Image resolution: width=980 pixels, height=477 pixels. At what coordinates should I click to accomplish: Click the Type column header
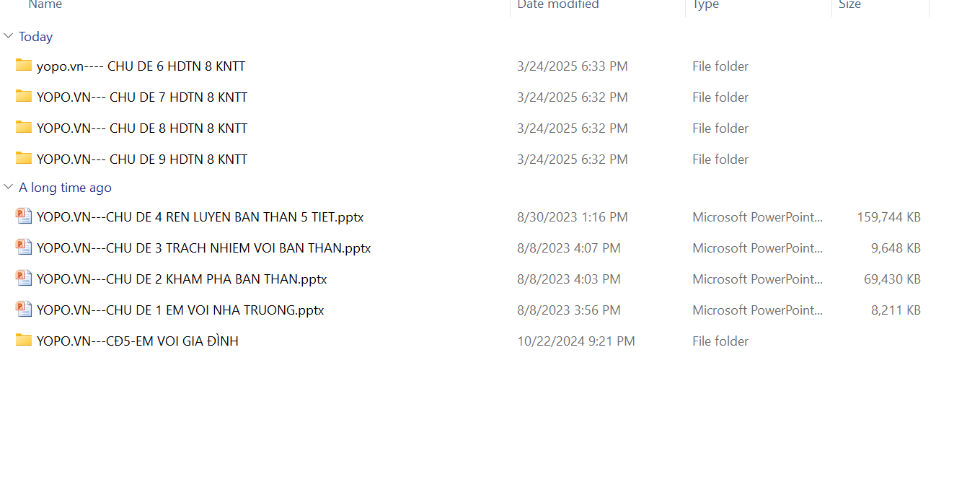[705, 5]
